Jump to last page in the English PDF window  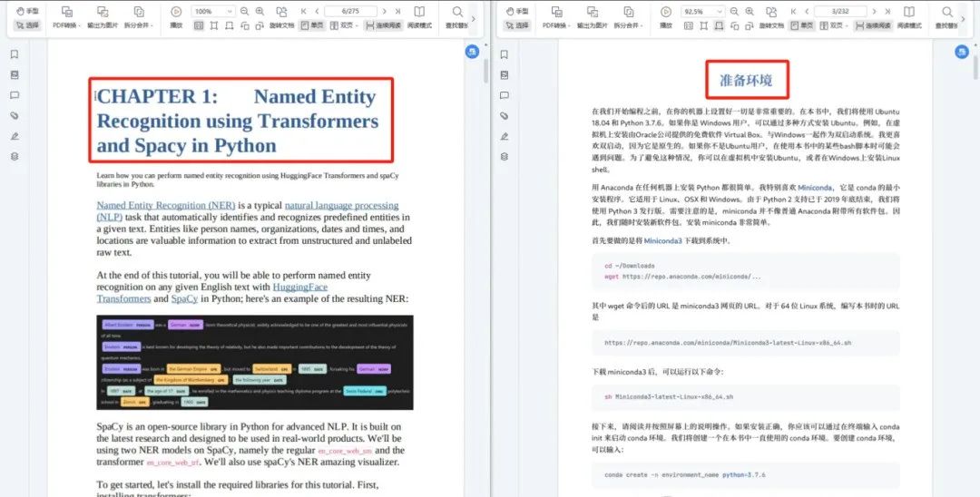point(397,11)
